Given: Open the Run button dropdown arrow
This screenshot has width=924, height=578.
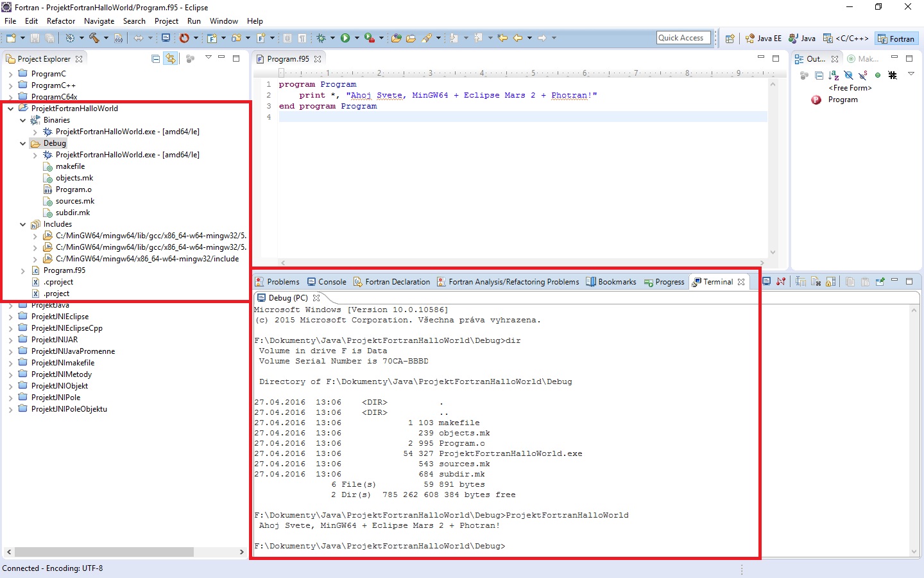Looking at the screenshot, I should tap(356, 39).
